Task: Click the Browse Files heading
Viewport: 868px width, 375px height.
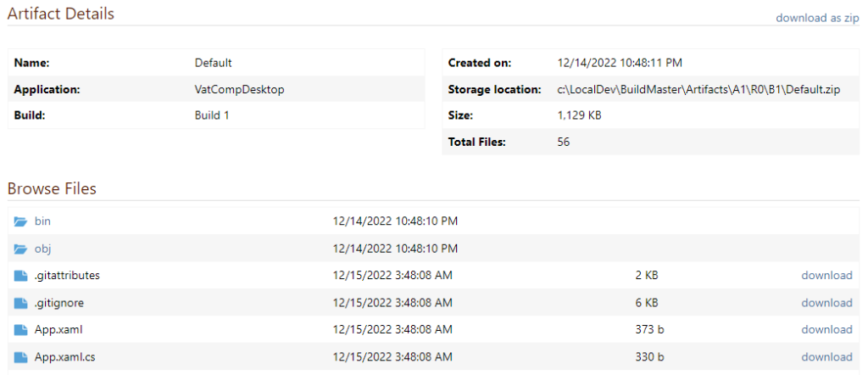Action: click(x=52, y=188)
